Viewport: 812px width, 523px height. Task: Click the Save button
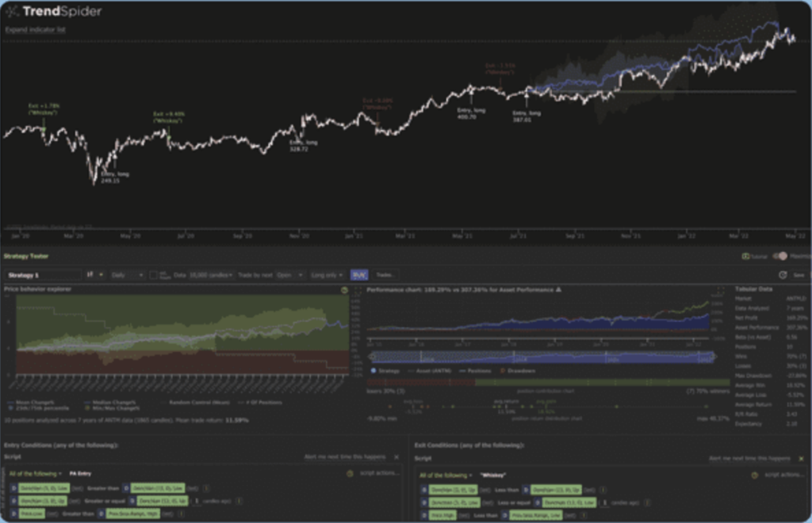tap(801, 274)
